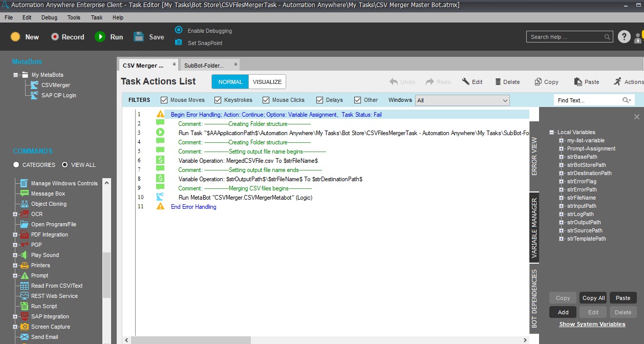644x344 pixels.
Task: Select the CATEGORIES radio button
Action: [x=16, y=165]
